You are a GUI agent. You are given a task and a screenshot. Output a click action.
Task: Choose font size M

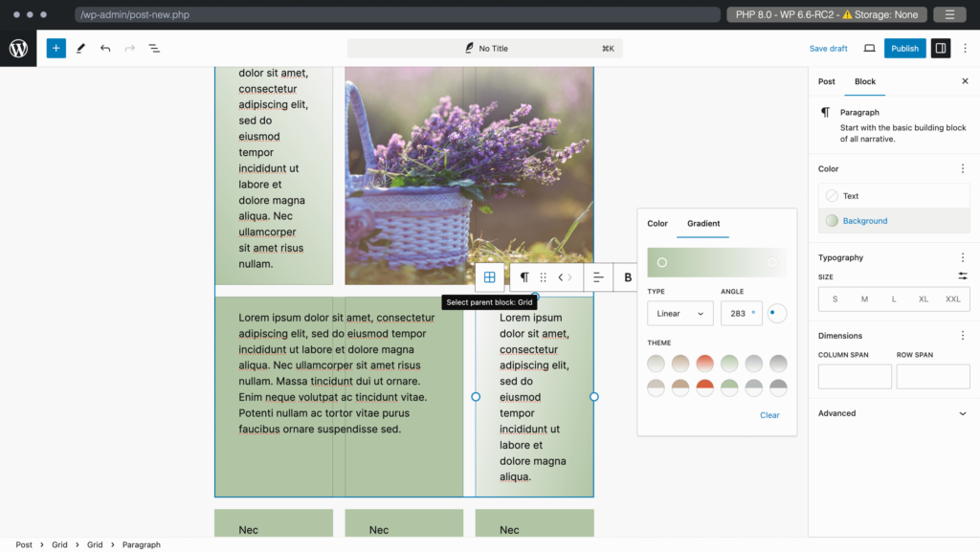coord(864,299)
